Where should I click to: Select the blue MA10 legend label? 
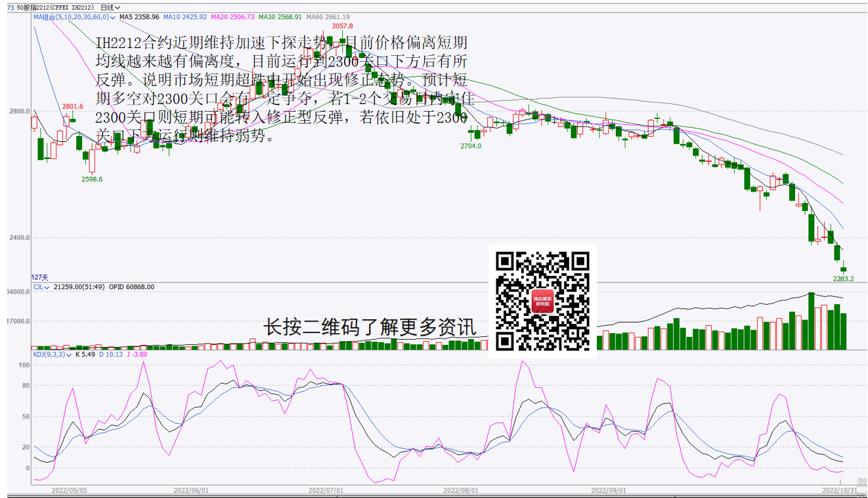(185, 17)
